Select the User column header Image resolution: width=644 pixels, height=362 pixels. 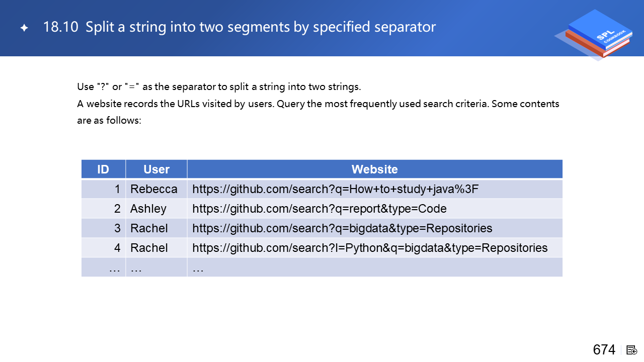click(x=156, y=169)
